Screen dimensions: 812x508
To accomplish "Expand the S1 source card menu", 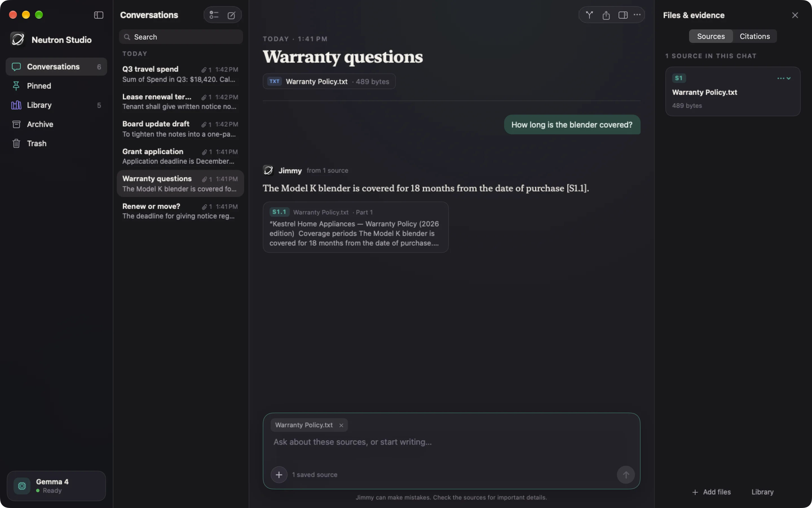I will (784, 78).
